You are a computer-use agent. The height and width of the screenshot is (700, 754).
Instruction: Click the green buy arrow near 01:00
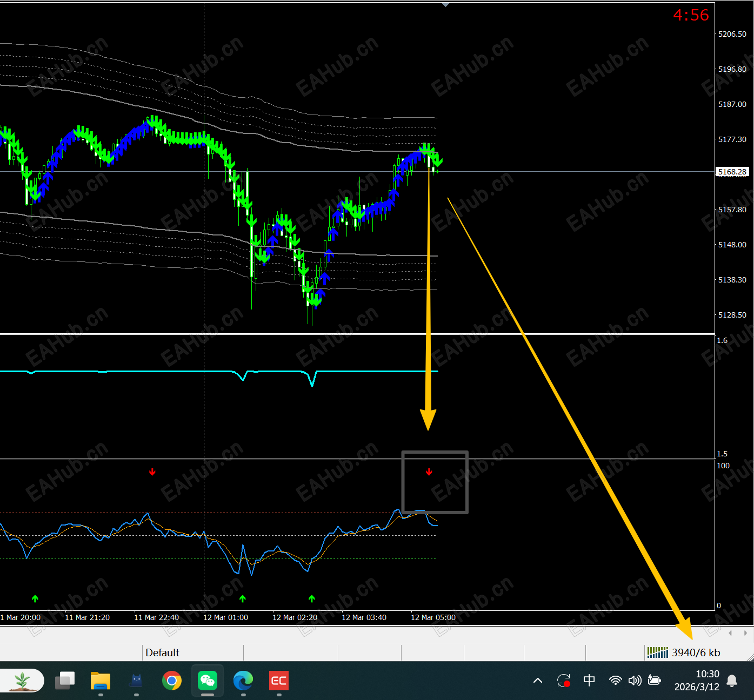[243, 598]
